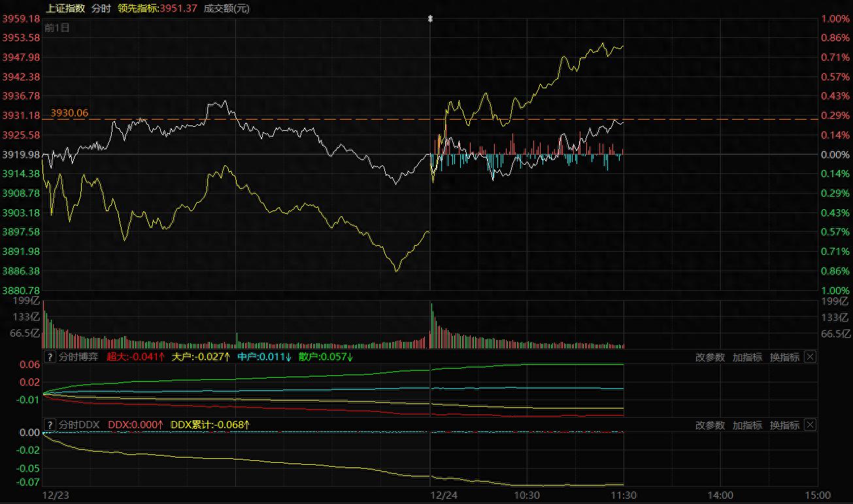Click the 分时博弈 indicator name
This screenshot has width=853, height=504.
point(78,358)
